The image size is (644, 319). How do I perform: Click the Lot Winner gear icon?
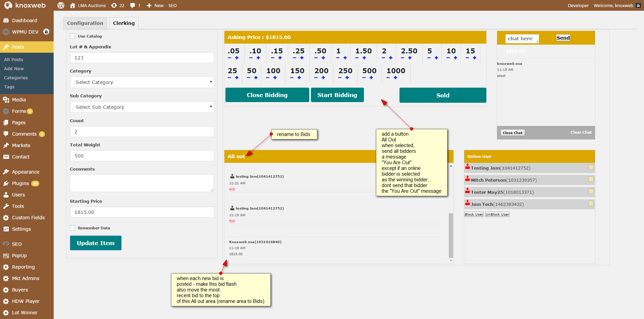pyautogui.click(x=6, y=313)
